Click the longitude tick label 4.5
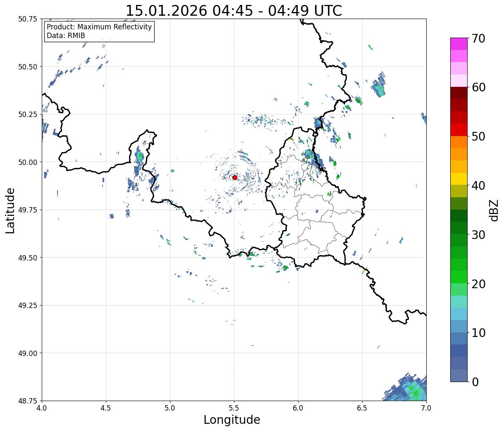Screen dimensions: 504x430 (x=106, y=408)
